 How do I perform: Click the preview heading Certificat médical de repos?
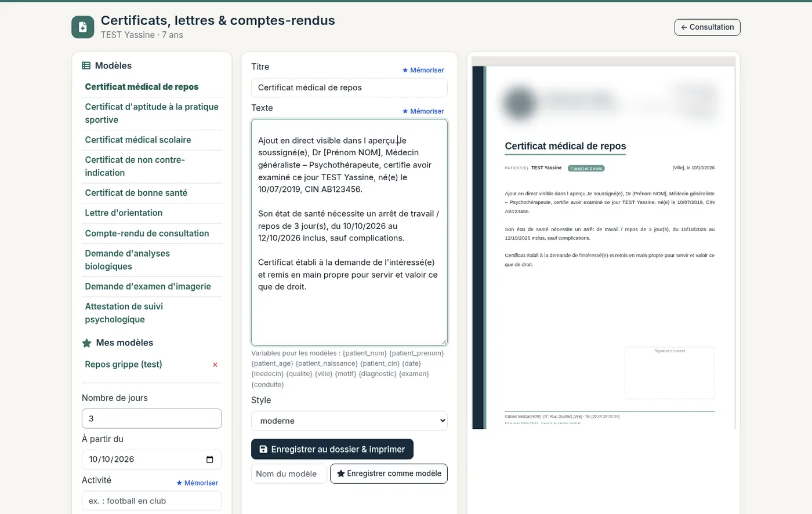[565, 146]
